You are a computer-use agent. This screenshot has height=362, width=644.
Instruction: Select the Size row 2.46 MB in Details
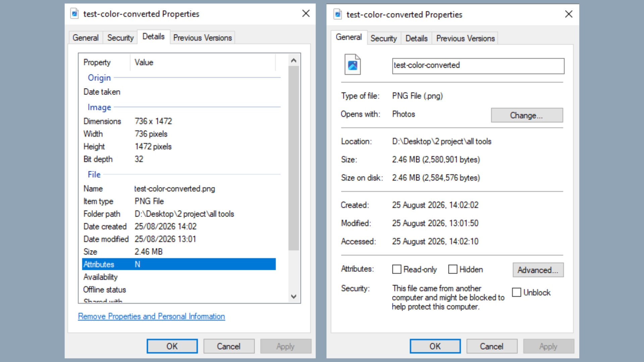[179, 252]
